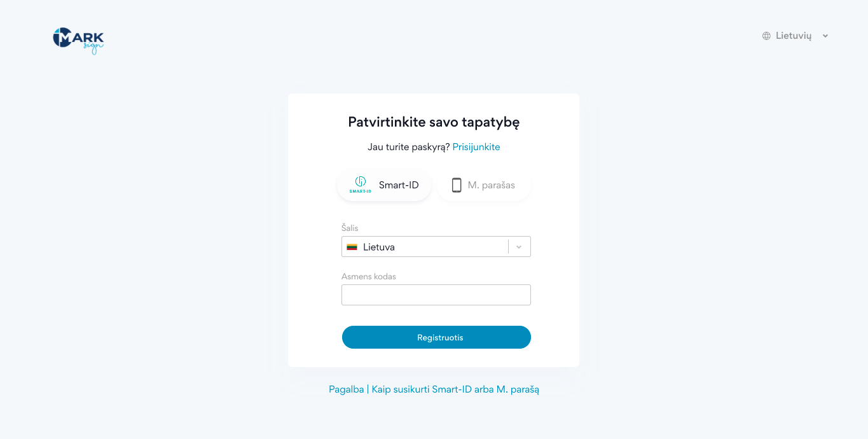
Task: Focus the Asmens kodas input field
Action: coord(436,295)
